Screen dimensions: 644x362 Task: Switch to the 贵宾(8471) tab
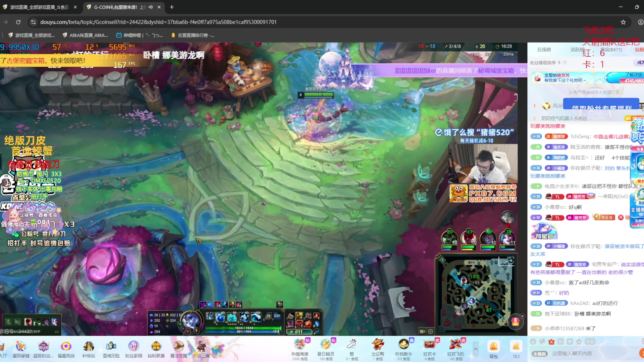(x=611, y=50)
